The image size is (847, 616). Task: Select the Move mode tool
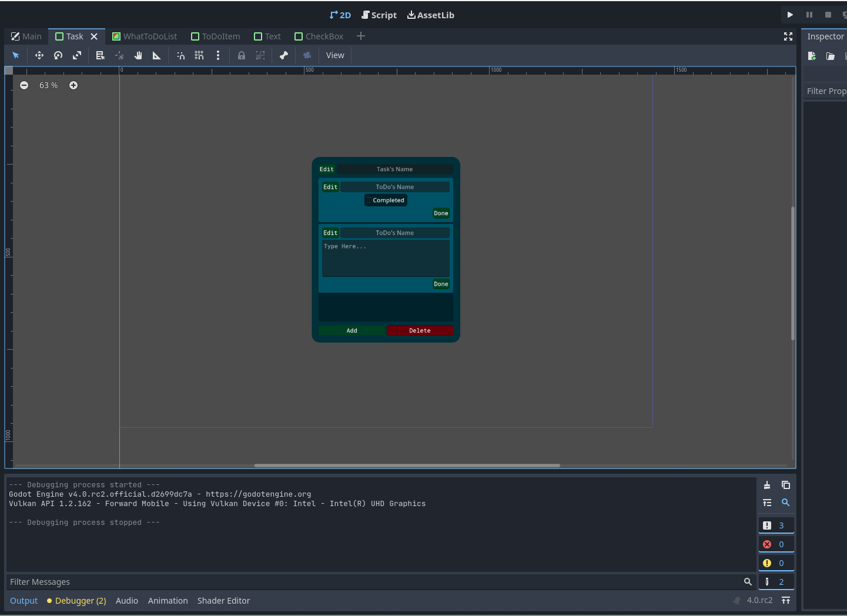tap(39, 55)
